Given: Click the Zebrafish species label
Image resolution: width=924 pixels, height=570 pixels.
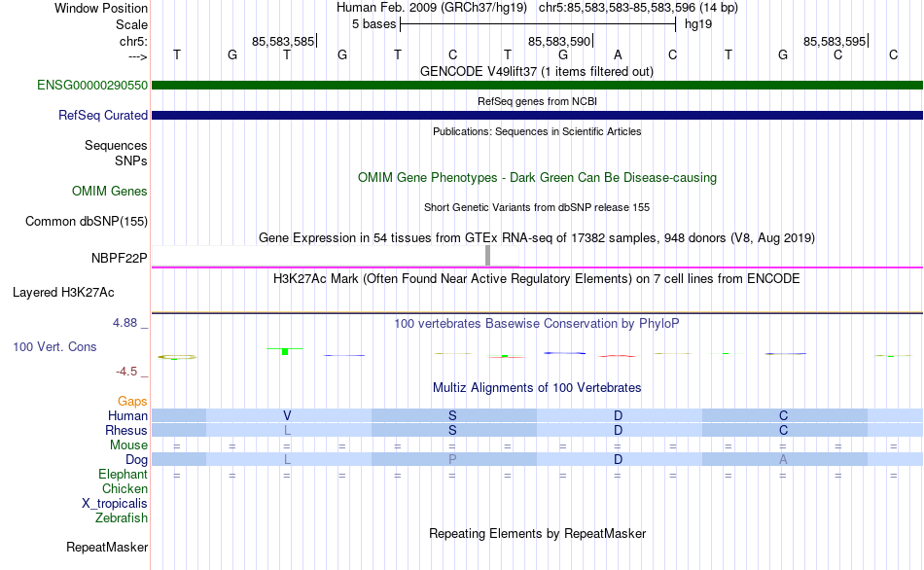Looking at the screenshot, I should (122, 517).
